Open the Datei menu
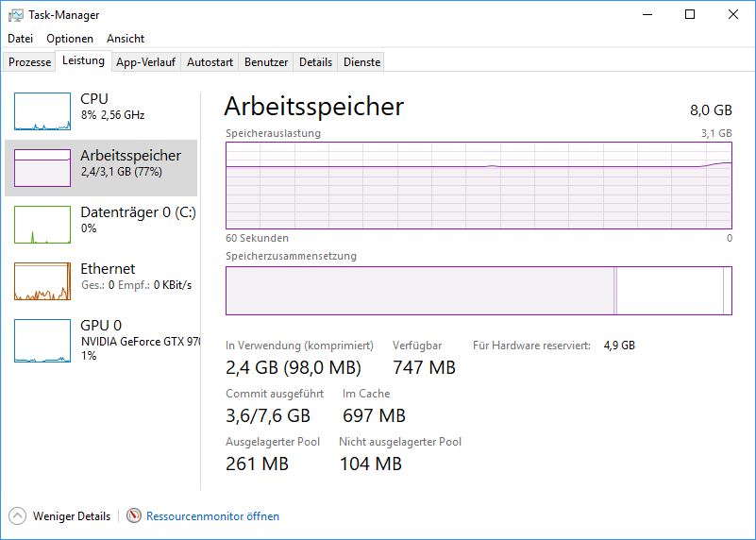This screenshot has width=756, height=540. point(20,39)
